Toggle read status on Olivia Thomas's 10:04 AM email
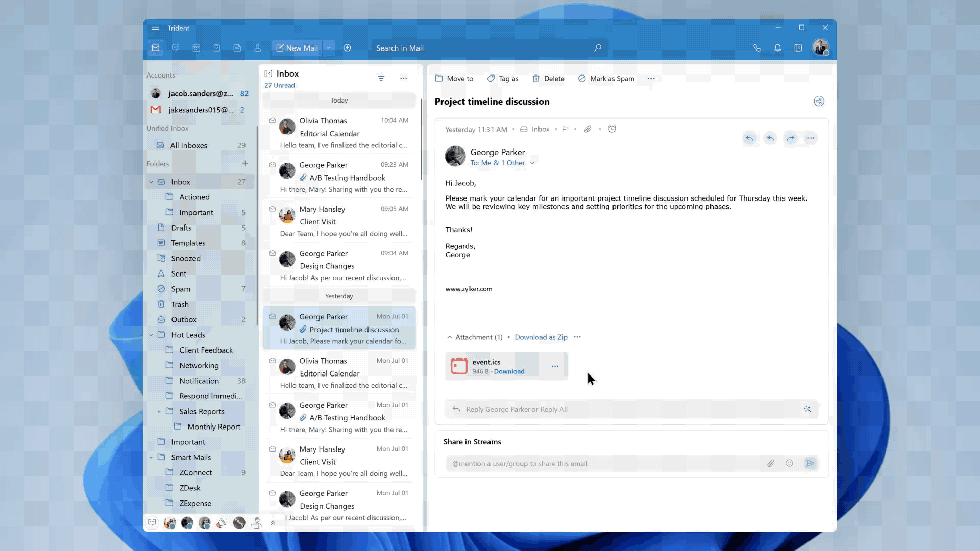This screenshot has width=980, height=551. pyautogui.click(x=273, y=121)
